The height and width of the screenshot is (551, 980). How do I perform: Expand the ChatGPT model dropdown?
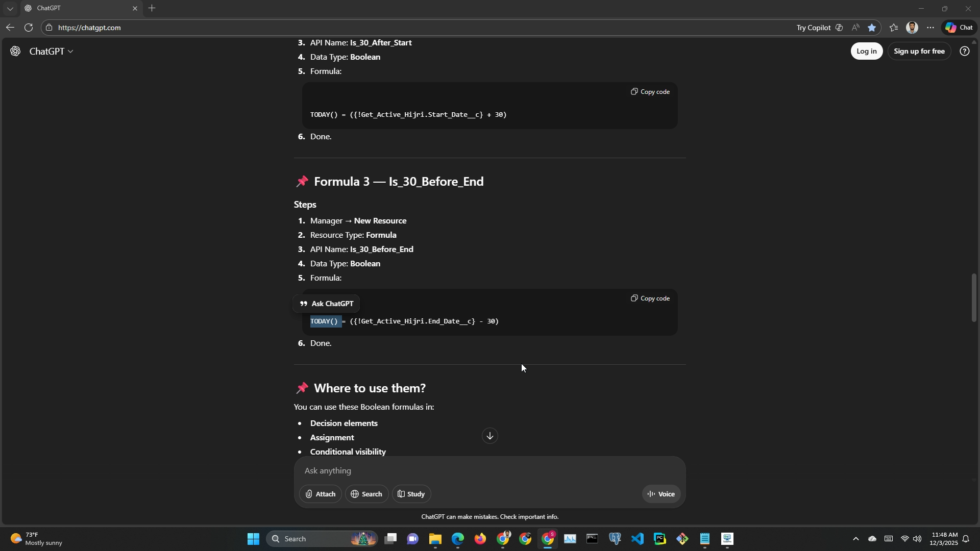(51, 52)
